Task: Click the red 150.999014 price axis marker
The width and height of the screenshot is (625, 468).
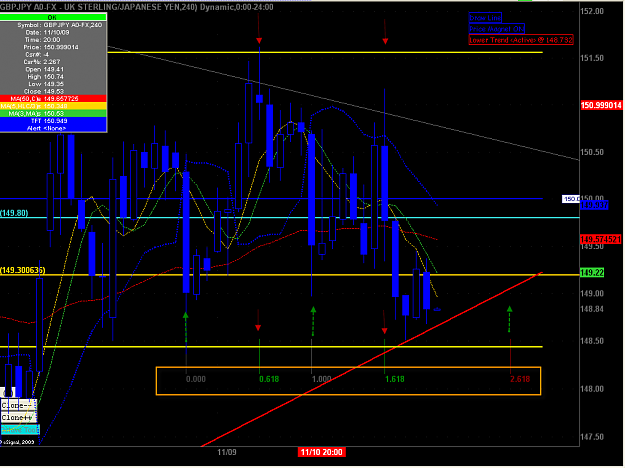Action: click(x=601, y=105)
